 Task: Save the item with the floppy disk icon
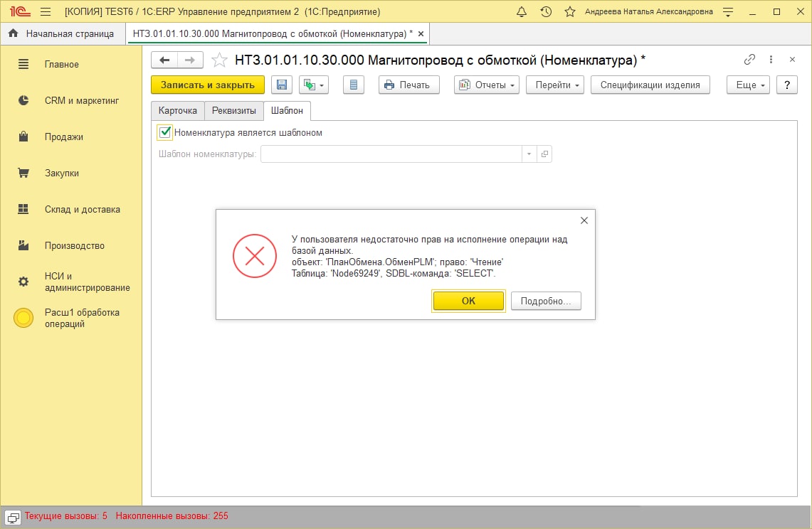tap(282, 85)
